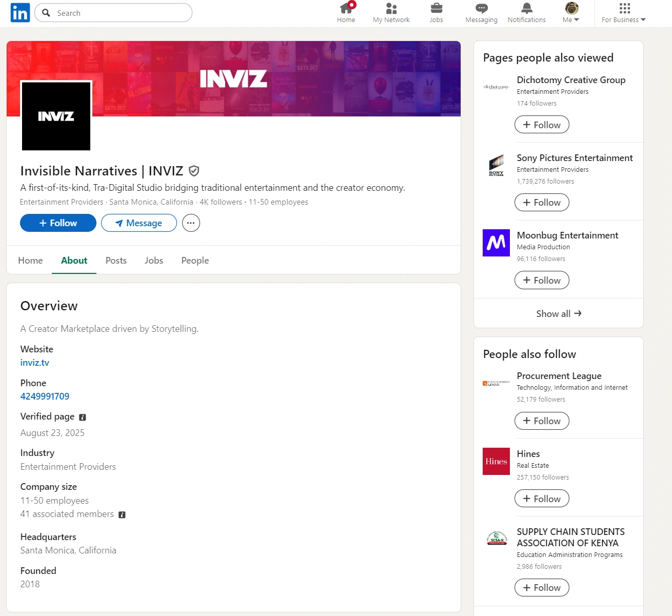The width and height of the screenshot is (672, 616).
Task: Open SUPPLY CHAIN STUDENTS ASSOCIATION OF KENYA title
Action: pos(570,538)
